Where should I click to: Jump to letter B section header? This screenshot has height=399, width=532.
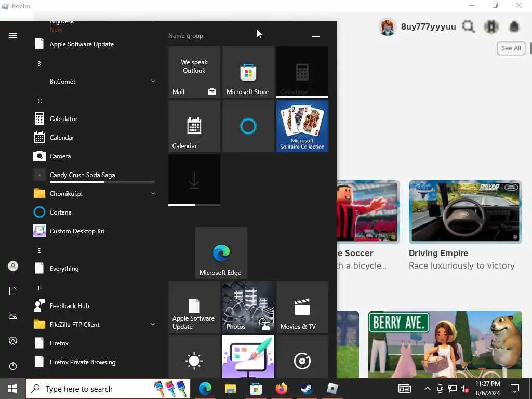tap(39, 63)
